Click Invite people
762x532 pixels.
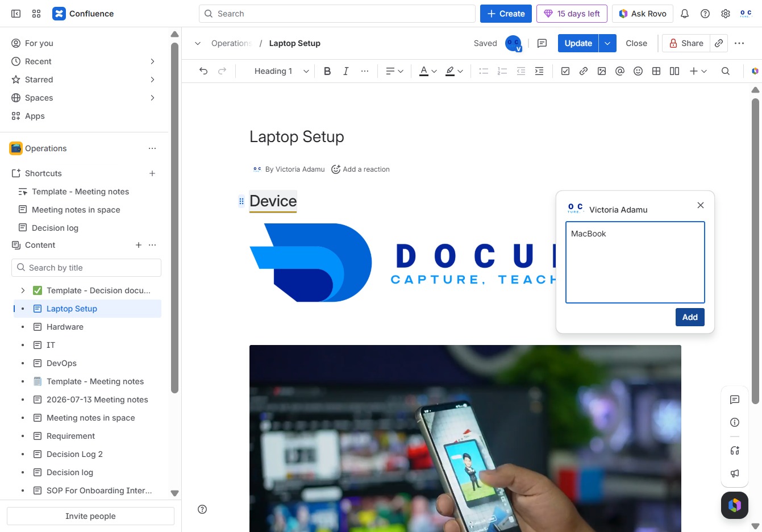click(x=90, y=516)
